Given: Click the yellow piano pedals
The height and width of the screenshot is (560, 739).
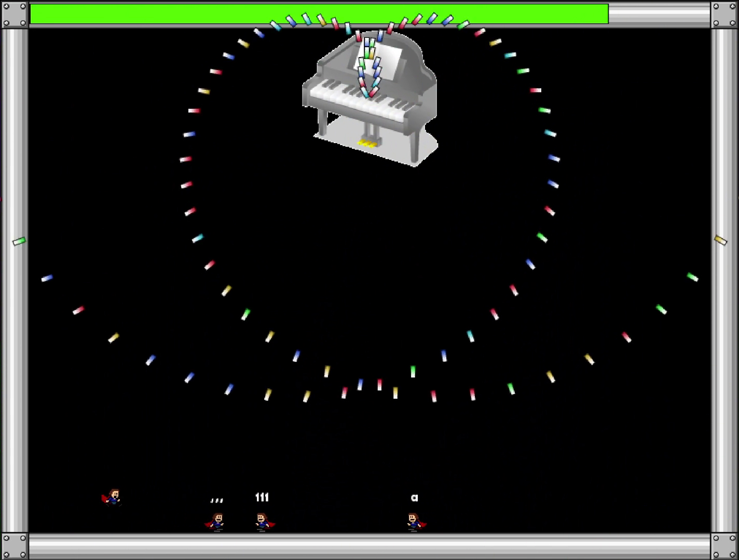Looking at the screenshot, I should click(x=367, y=143).
